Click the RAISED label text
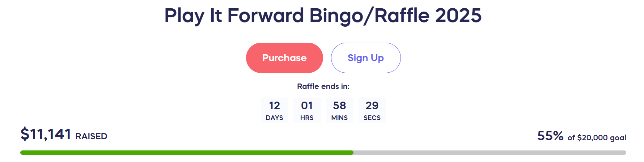This screenshot has width=644, height=162. click(91, 136)
